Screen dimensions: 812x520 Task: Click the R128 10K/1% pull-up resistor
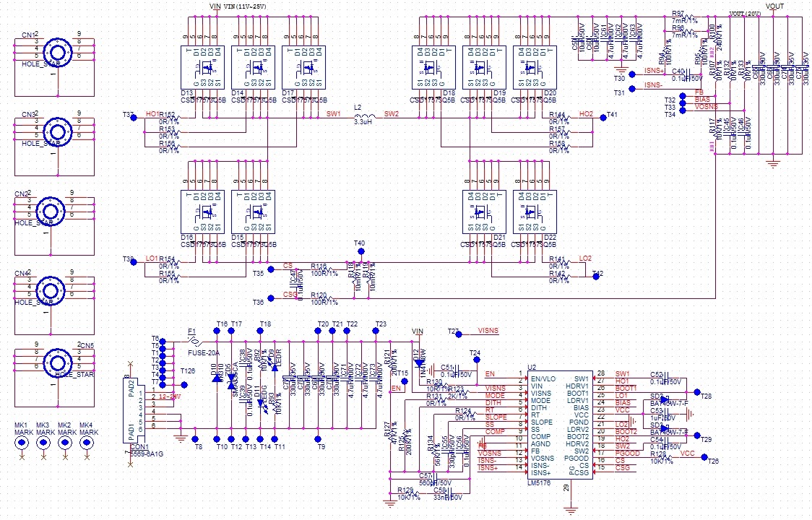coord(665,457)
